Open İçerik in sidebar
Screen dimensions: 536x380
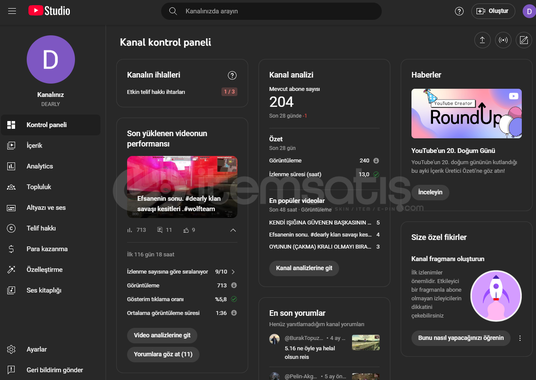tap(51, 146)
